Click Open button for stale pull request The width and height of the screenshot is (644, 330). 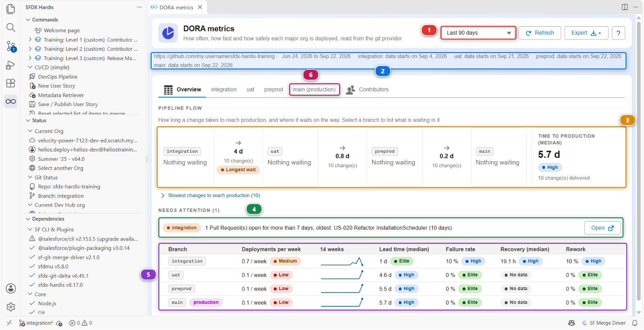point(603,228)
